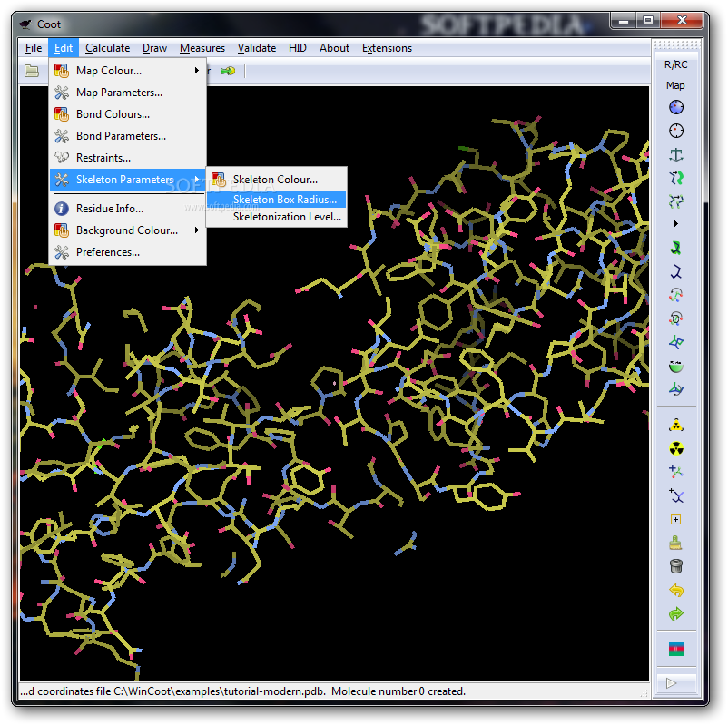
Task: Click the Side Chain 180 Flip icon
Action: pyautogui.click(x=676, y=366)
